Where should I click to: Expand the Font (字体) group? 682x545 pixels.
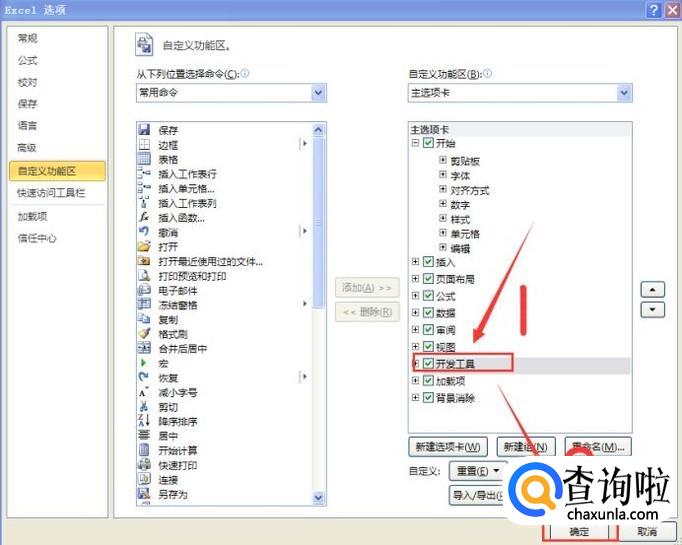pyautogui.click(x=443, y=174)
